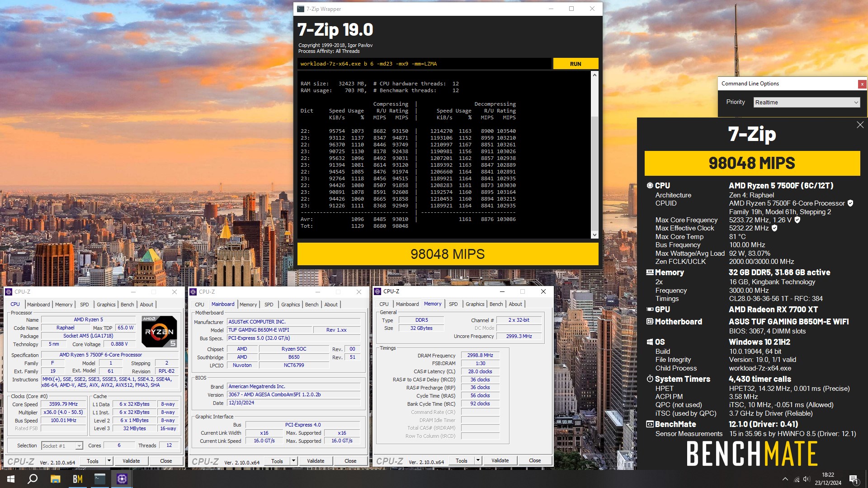Click the RUN button in 7-Zip Wrapper
Image resolution: width=868 pixels, height=488 pixels.
(x=576, y=64)
